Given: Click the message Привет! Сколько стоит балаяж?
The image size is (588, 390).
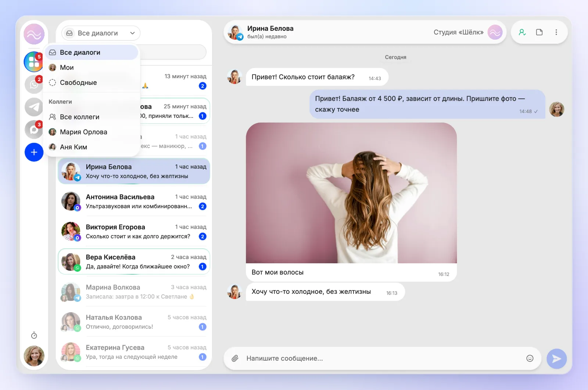Looking at the screenshot, I should tap(317, 77).
